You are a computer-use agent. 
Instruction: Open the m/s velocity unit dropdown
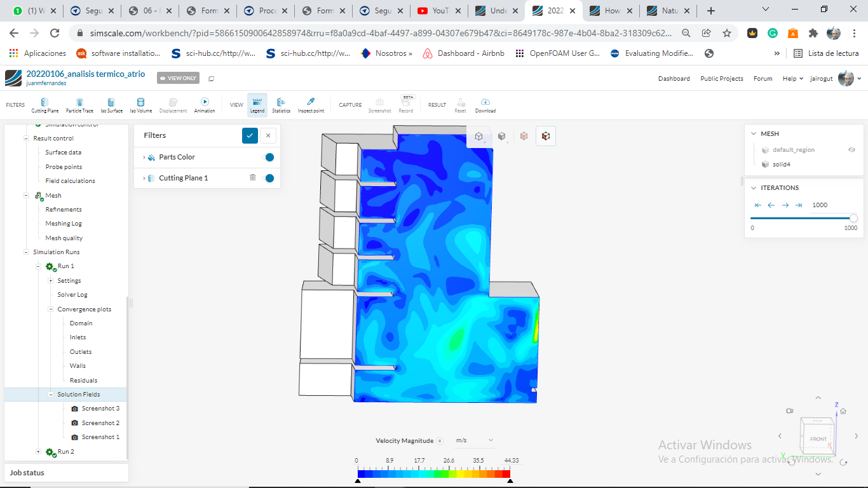474,440
